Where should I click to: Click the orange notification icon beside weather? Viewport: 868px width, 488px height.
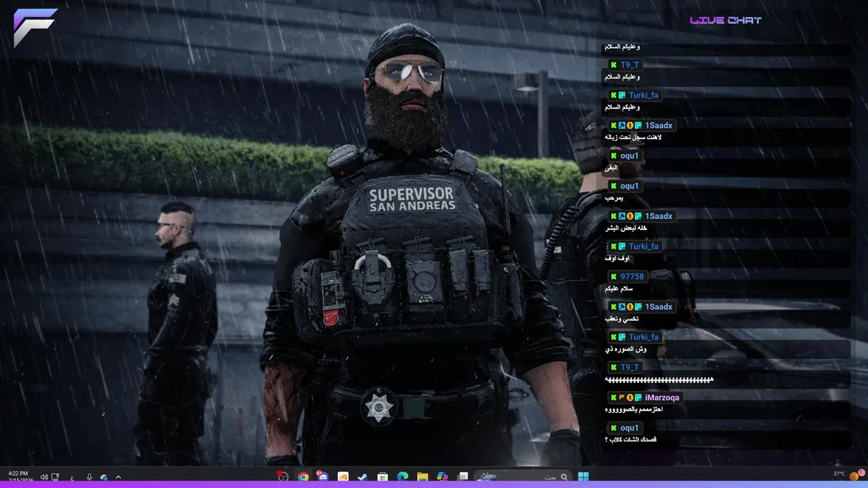coord(854,477)
